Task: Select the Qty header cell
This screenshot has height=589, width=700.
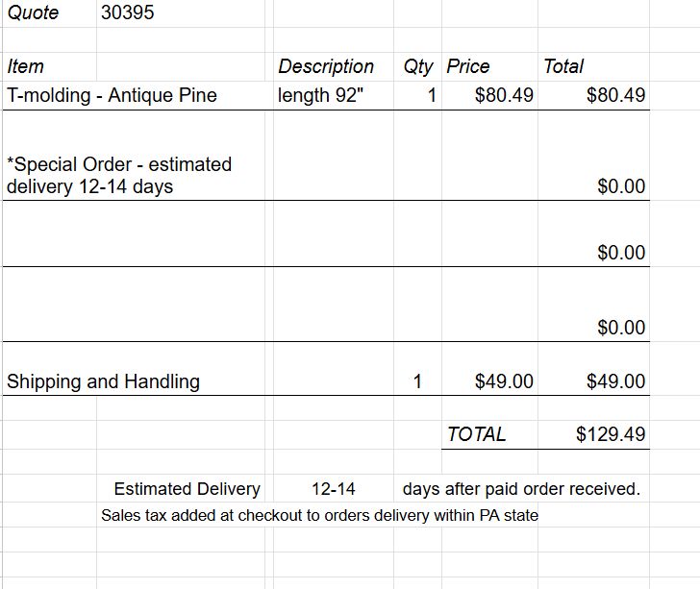Action: click(x=418, y=66)
